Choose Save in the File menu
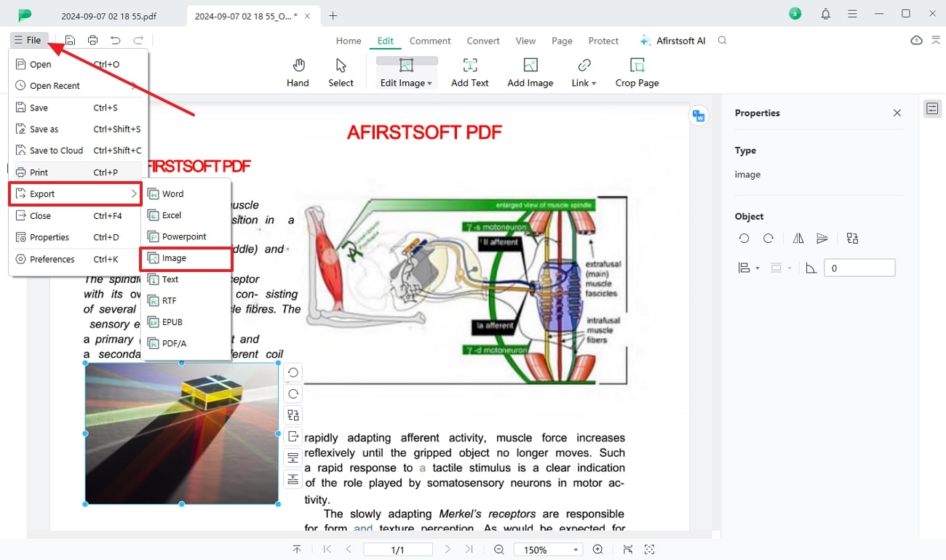Screen dimensions: 946x560 pos(78,108)
